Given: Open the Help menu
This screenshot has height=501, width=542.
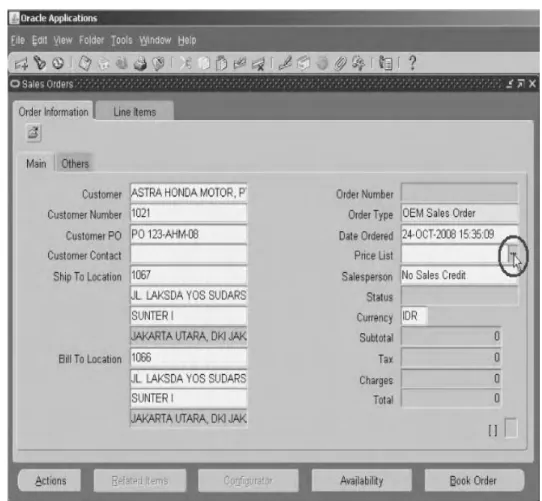Looking at the screenshot, I should coord(187,40).
